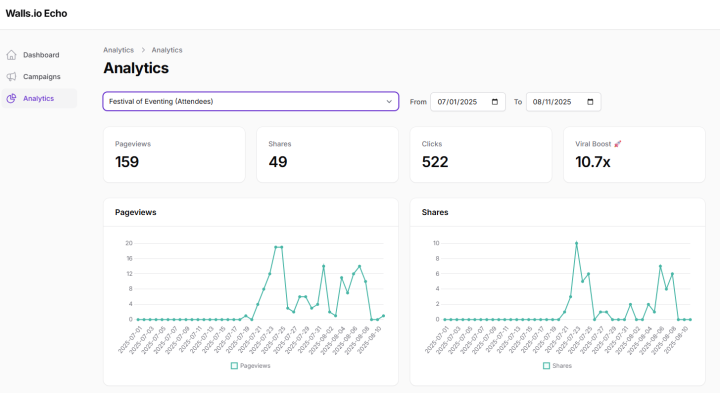Click the Pageviews stat value 159
This screenshot has width=720, height=393.
point(127,162)
